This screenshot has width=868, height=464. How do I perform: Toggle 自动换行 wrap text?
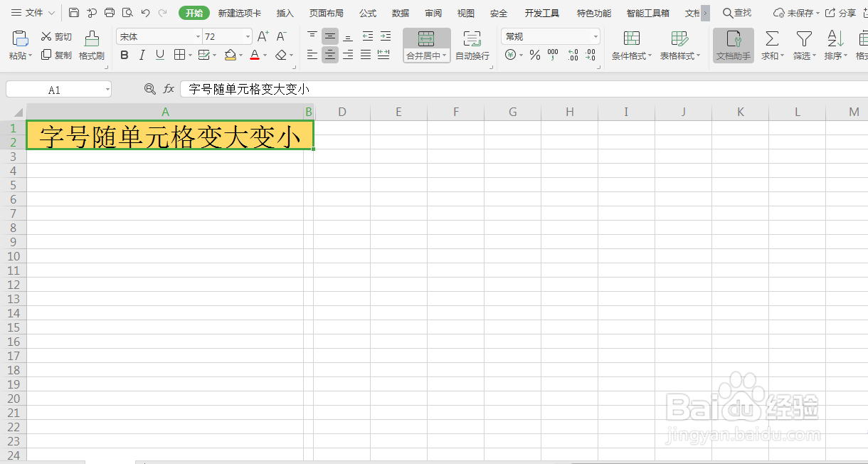(472, 45)
